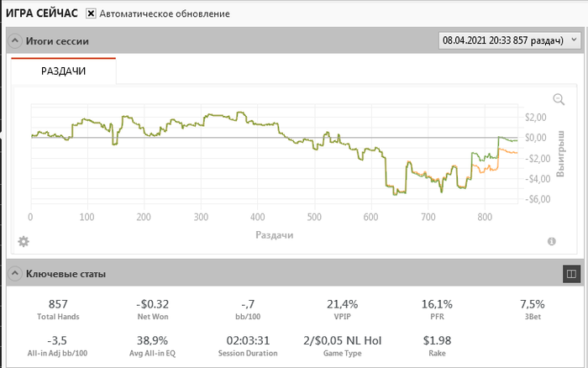Open graph settings via the gear icon
The height and width of the screenshot is (368, 588).
click(x=24, y=242)
